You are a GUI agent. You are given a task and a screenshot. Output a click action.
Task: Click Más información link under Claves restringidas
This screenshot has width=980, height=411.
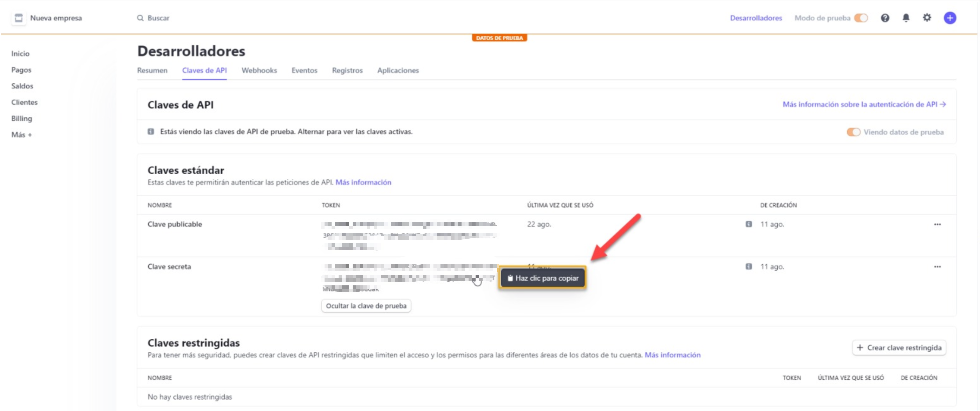click(673, 355)
